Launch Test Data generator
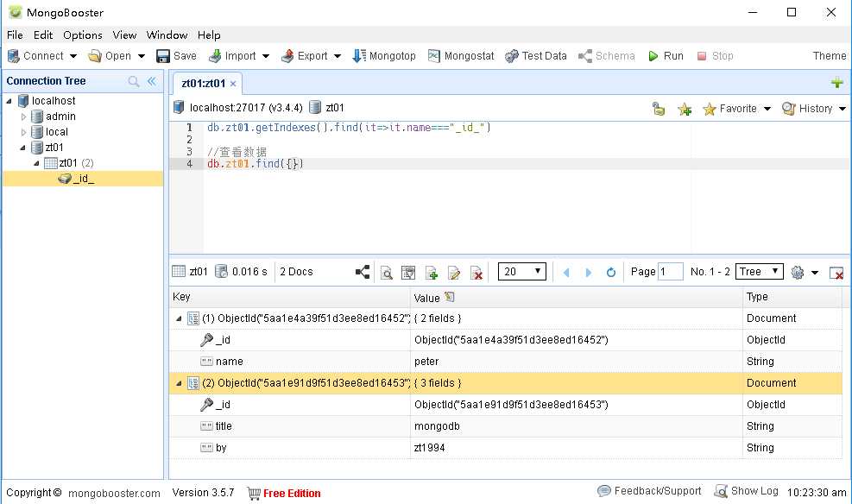This screenshot has height=504, width=852. 536,56
